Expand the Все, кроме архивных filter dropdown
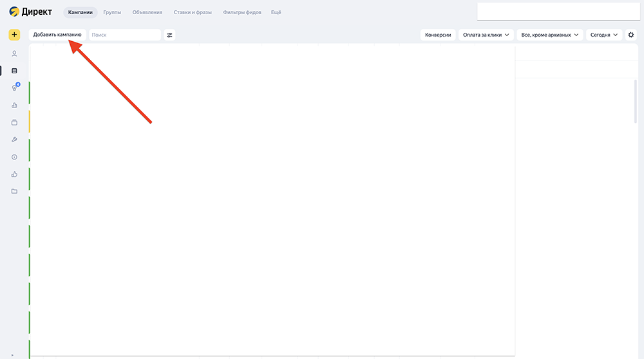644x359 pixels. (x=550, y=35)
